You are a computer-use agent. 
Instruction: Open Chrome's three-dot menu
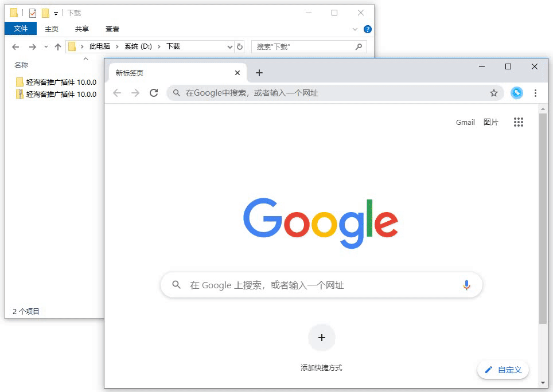[x=535, y=93]
